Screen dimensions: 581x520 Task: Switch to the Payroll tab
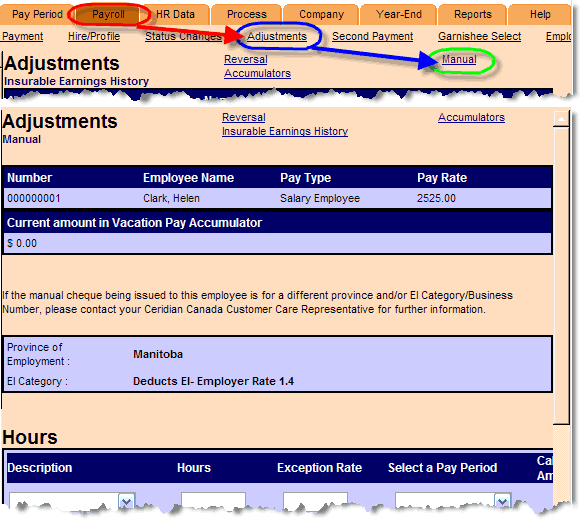[108, 14]
